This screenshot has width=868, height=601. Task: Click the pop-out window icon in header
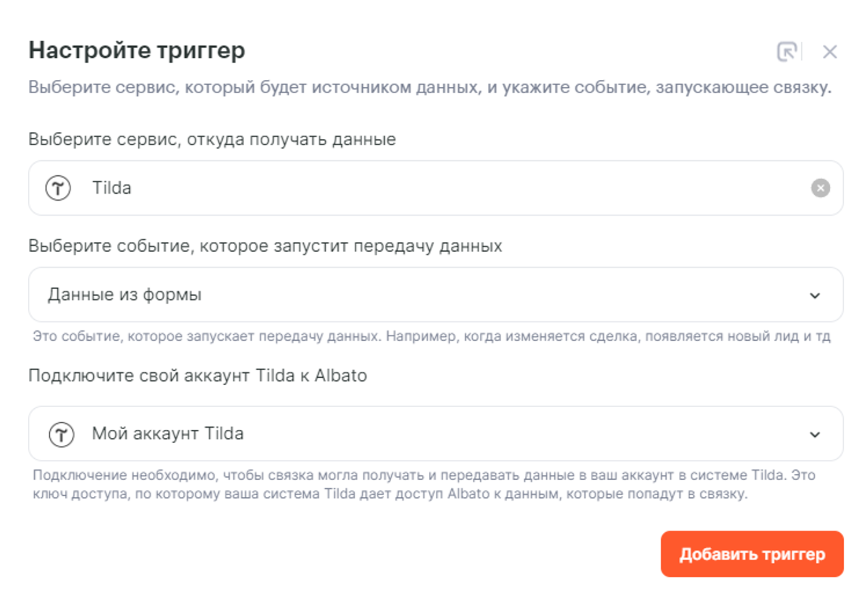tap(786, 51)
